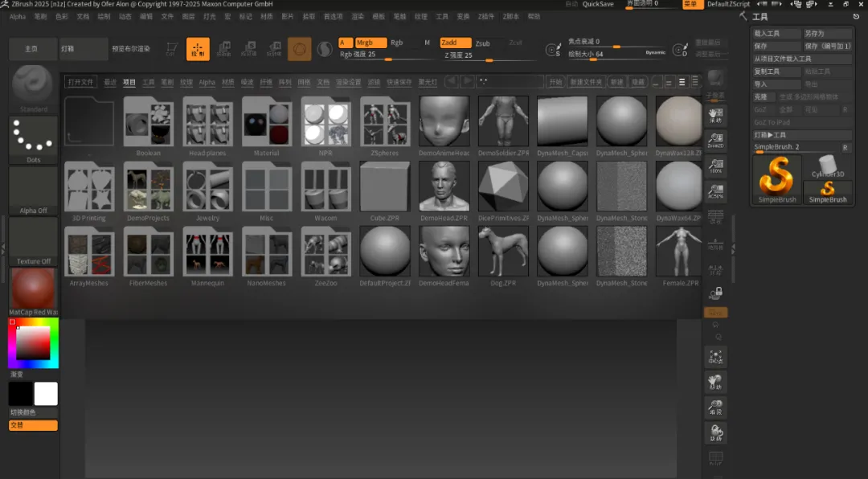Switch to the 最近 lightbox tab

click(x=110, y=82)
